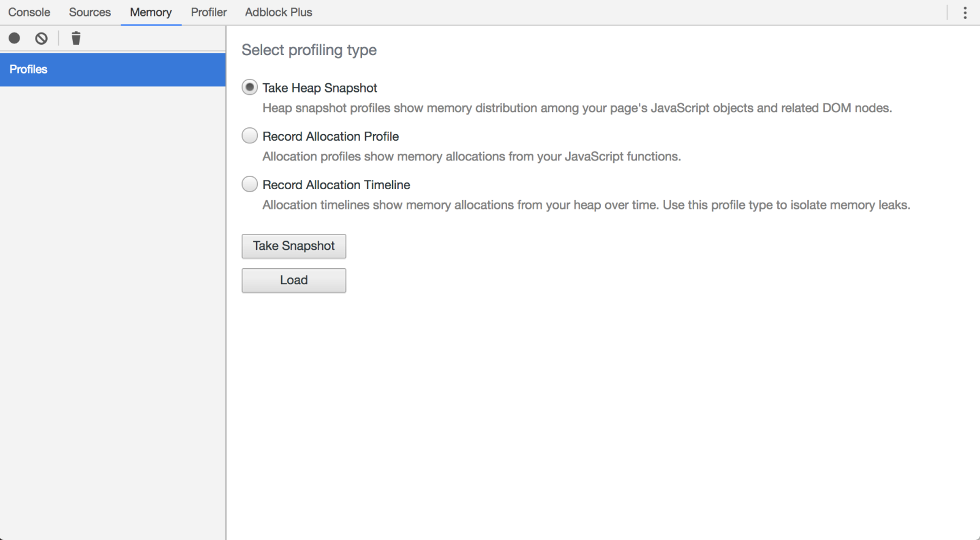Click the Take Heap Snapshot label
The height and width of the screenshot is (540, 980).
320,88
